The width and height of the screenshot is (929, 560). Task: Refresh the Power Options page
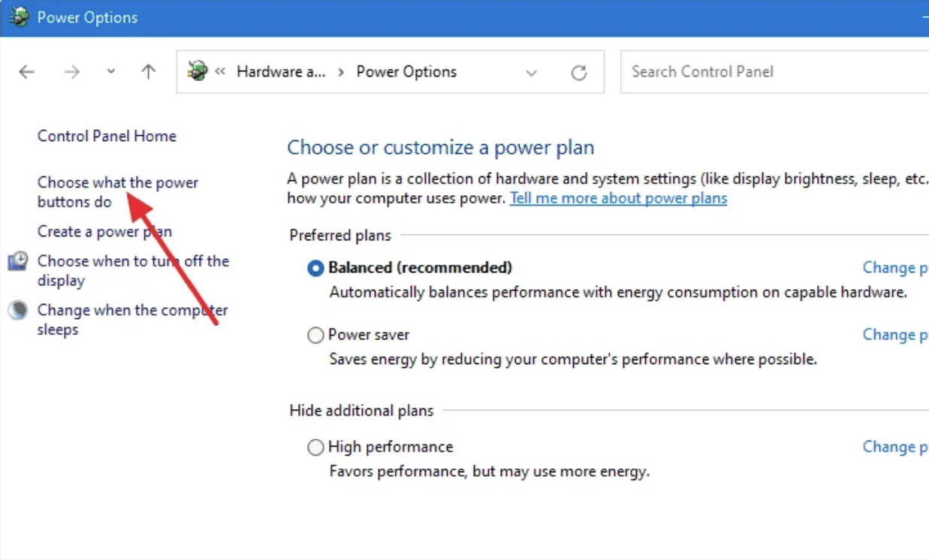pyautogui.click(x=578, y=72)
